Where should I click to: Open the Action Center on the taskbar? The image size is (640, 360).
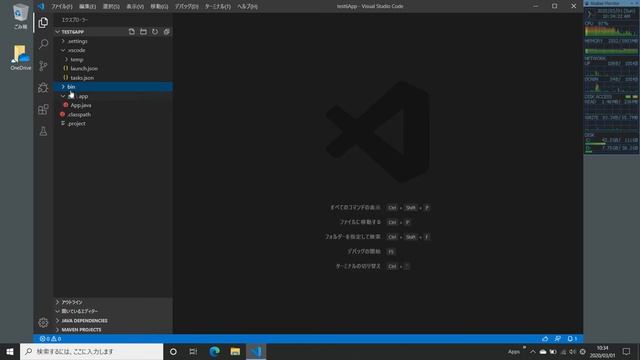[627, 351]
